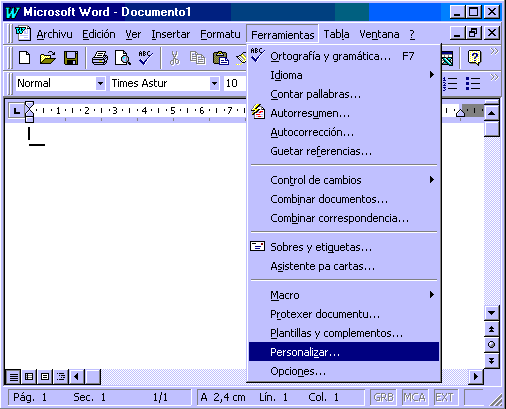Click the ABC spelling check toolbar icon
Screen dimensions: 506x409
click(x=146, y=58)
